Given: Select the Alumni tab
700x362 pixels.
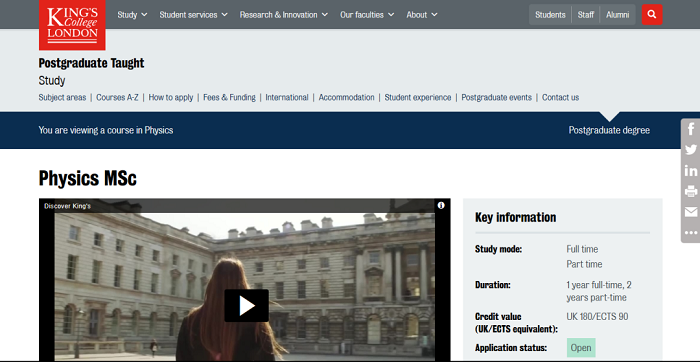Looking at the screenshot, I should click(x=617, y=15).
